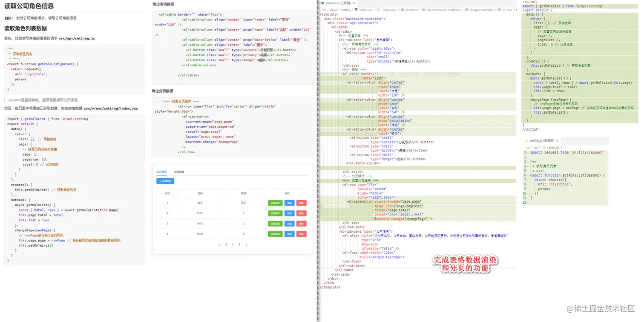Open the 'div.dashboard-container' breadcrumb segment

444,10
